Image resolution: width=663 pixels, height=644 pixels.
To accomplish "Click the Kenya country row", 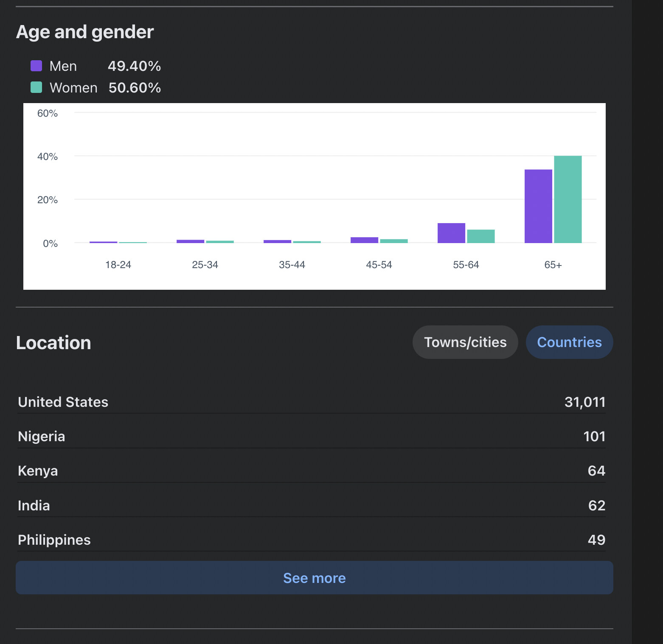I will (x=311, y=470).
